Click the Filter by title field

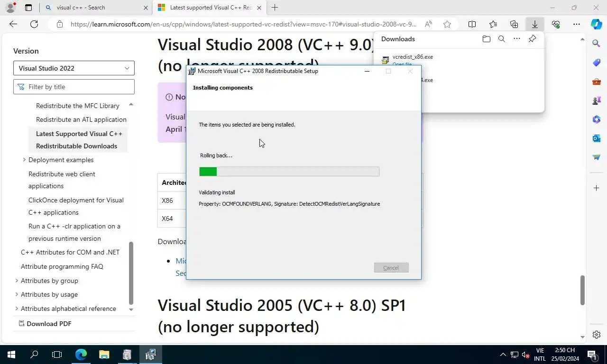coord(74,87)
